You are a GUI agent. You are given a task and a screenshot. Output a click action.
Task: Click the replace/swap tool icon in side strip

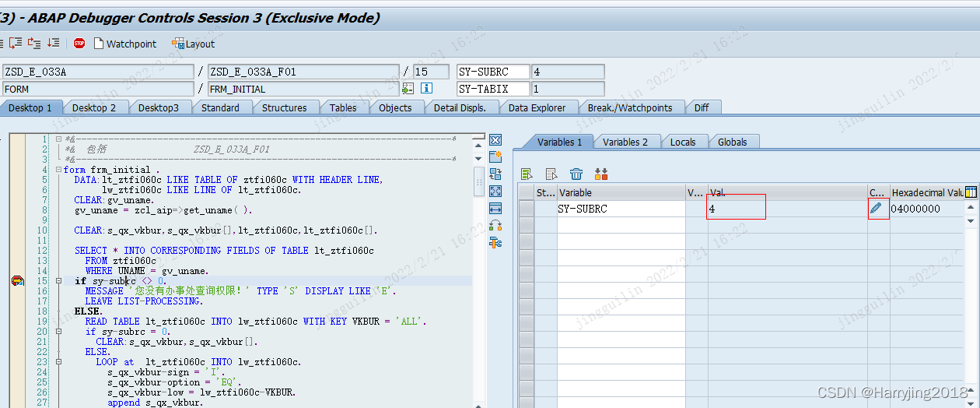495,174
